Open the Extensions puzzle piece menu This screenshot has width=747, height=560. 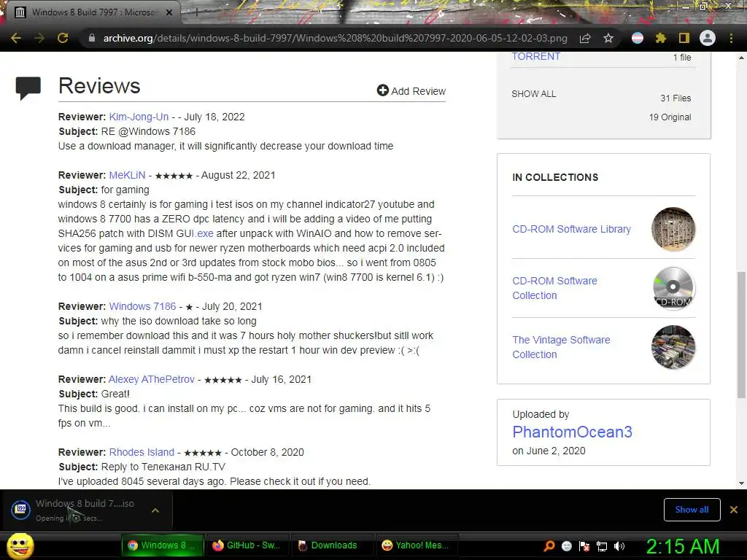coord(661,38)
